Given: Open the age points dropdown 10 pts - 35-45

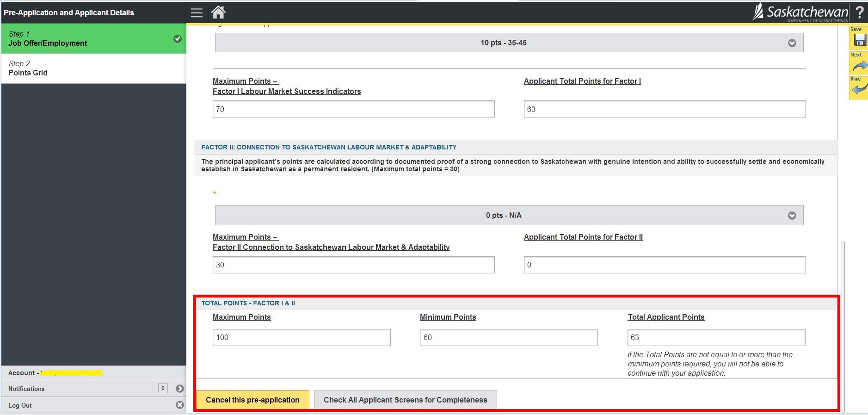Looking at the screenshot, I should tap(509, 43).
